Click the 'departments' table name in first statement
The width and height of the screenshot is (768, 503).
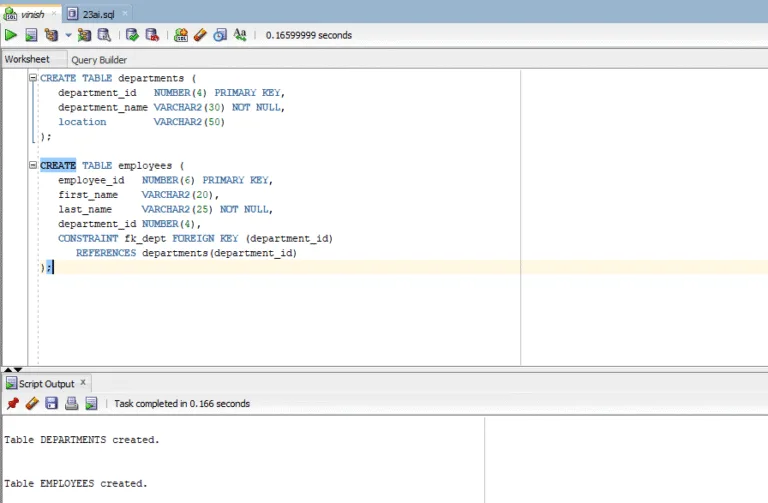[x=151, y=78]
